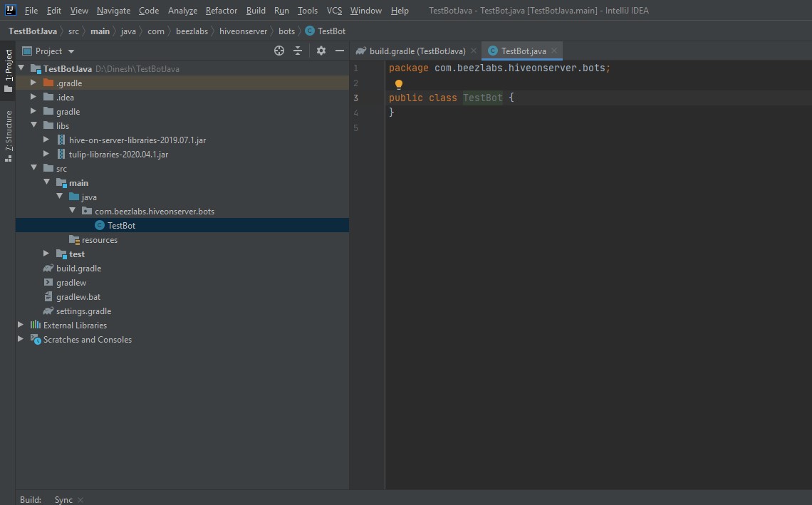The height and width of the screenshot is (505, 812).
Task: Click the orange .gradle folder icon
Action: pos(48,83)
